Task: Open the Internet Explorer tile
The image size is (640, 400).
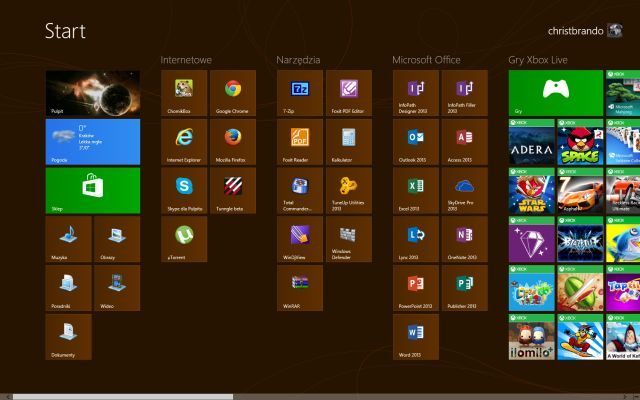Action: pyautogui.click(x=184, y=142)
